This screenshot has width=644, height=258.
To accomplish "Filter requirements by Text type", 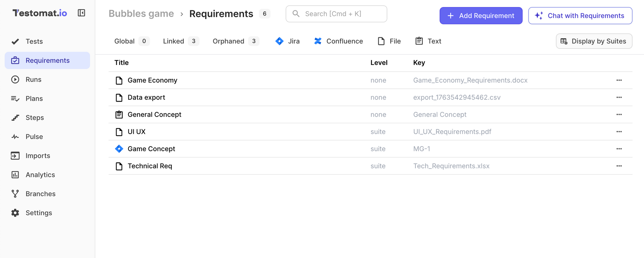I will (428, 41).
